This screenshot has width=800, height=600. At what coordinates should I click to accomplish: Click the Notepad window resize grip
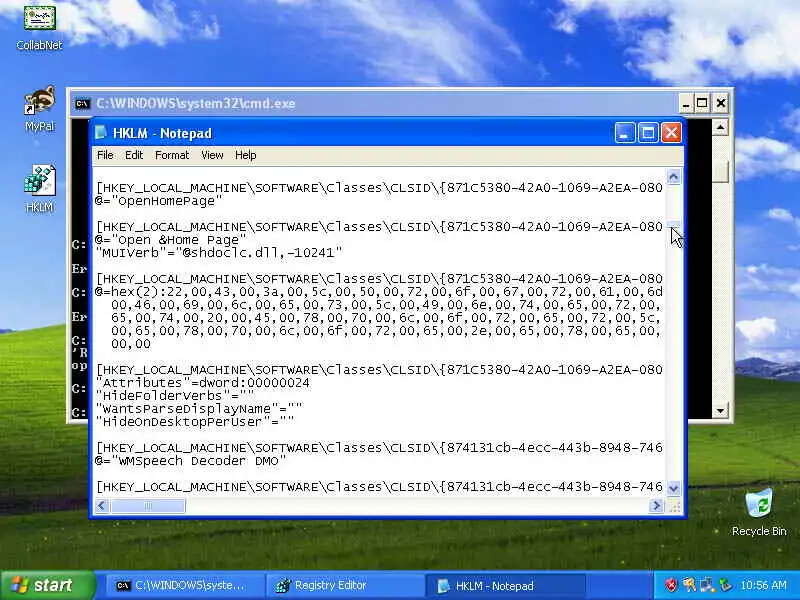[674, 506]
